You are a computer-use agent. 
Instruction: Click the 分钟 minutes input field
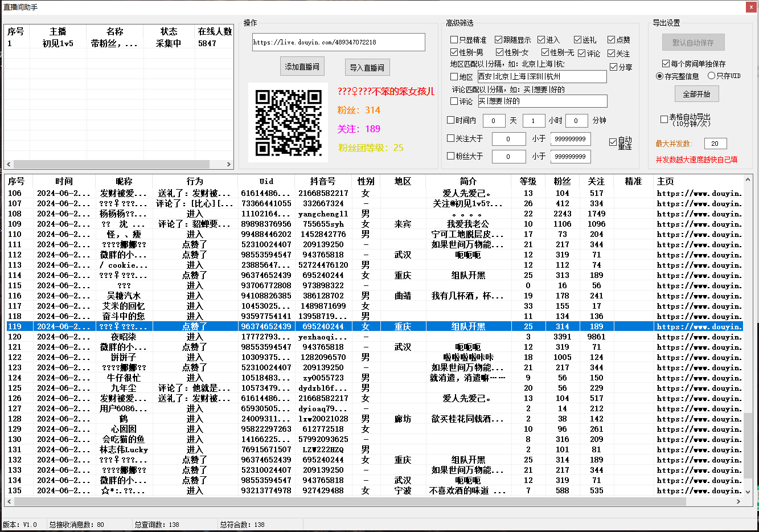coord(576,121)
